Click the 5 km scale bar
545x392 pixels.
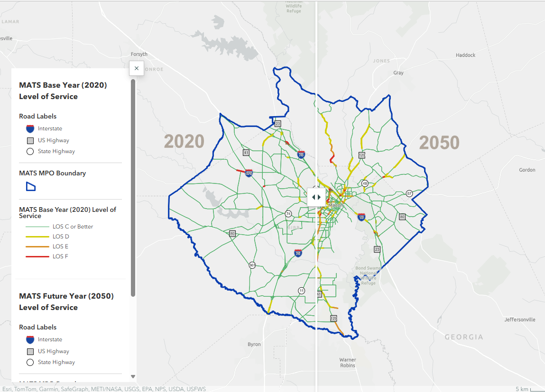pos(530,389)
